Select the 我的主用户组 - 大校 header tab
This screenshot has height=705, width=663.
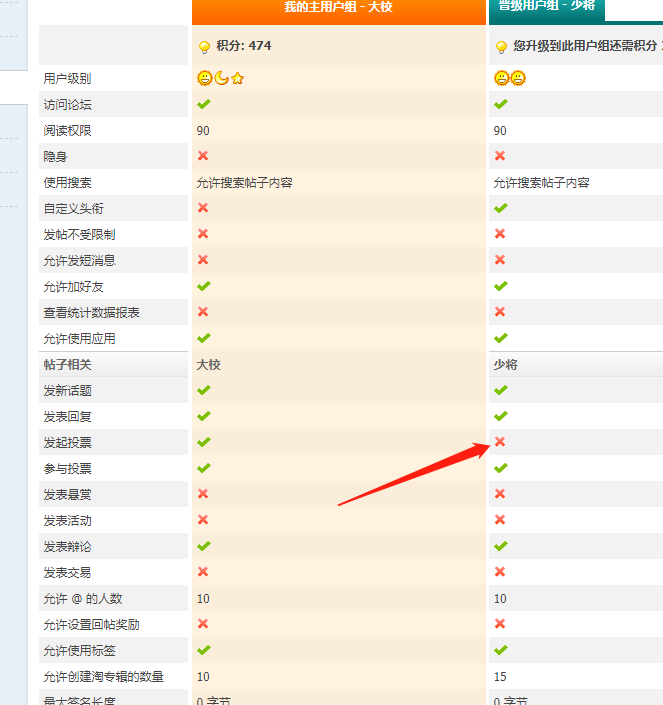pyautogui.click(x=338, y=8)
